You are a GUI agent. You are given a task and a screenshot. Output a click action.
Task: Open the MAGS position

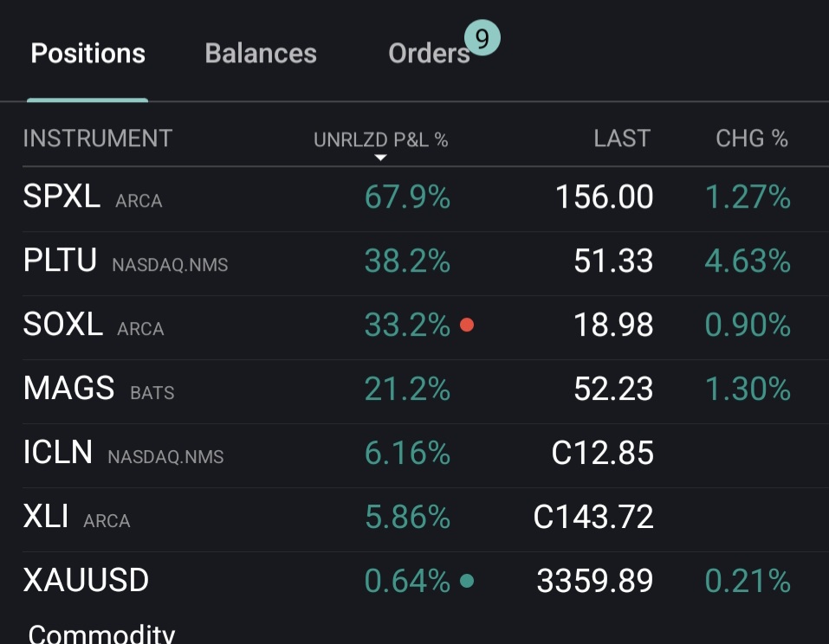coord(69,389)
